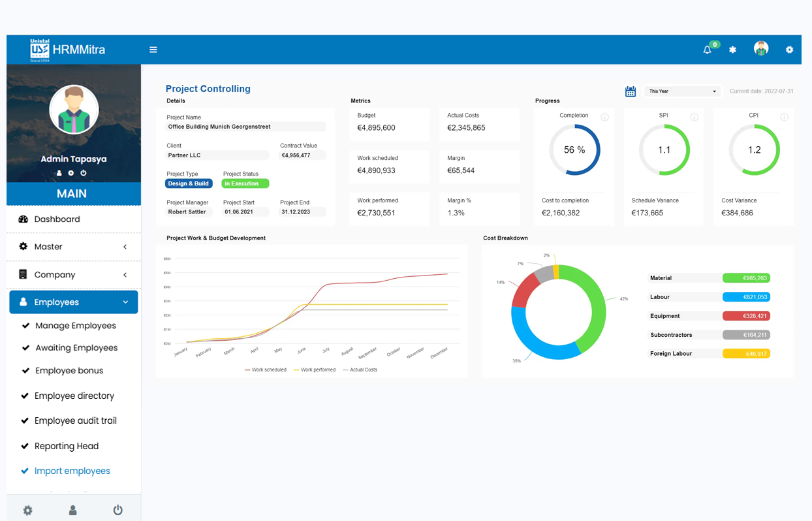Click the green Material cost swatch
This screenshot has height=521, width=812.
pyautogui.click(x=746, y=278)
